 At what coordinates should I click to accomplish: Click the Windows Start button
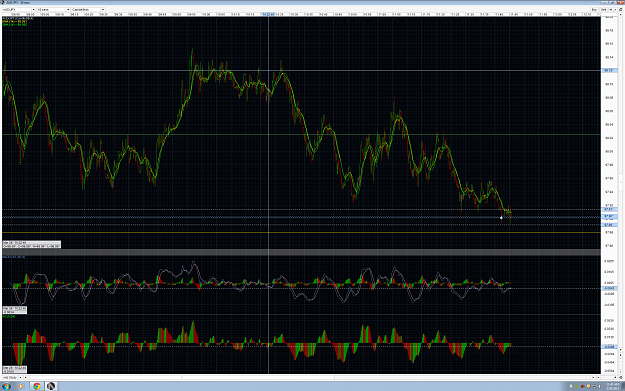tap(6, 386)
